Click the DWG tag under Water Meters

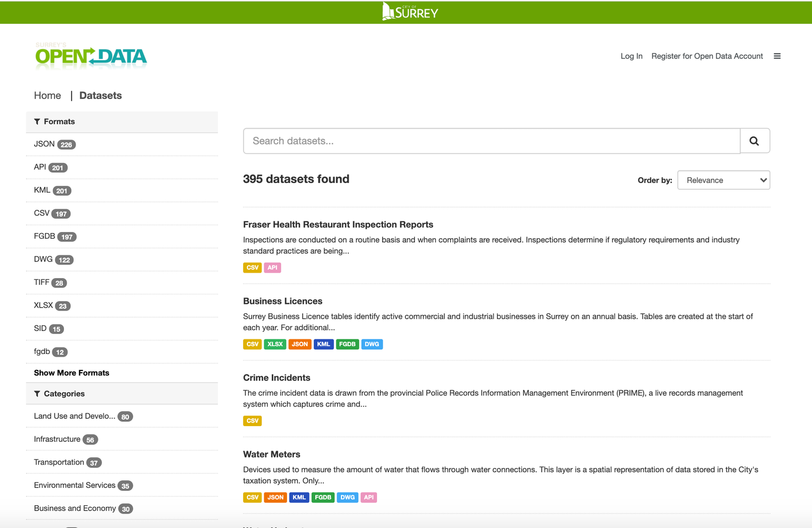click(348, 497)
